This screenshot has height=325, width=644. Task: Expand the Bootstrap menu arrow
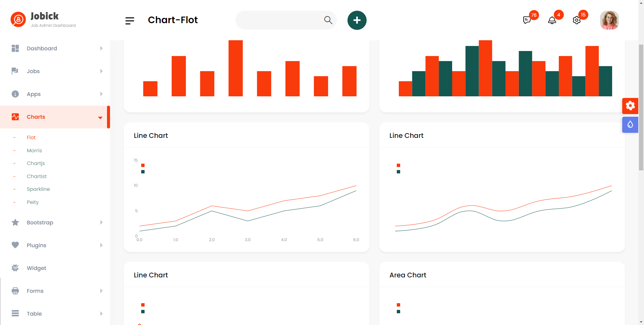pyautogui.click(x=101, y=222)
